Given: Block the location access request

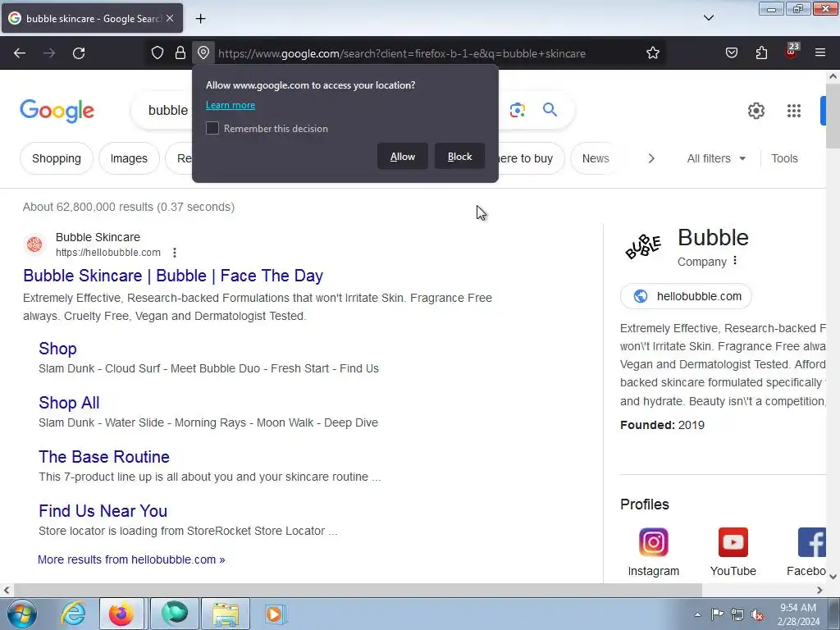Looking at the screenshot, I should (x=459, y=157).
